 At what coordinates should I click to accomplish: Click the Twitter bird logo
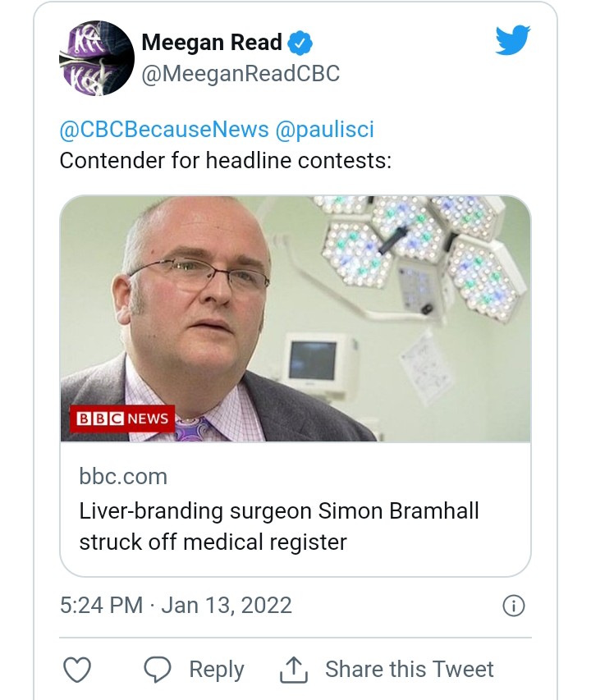coord(513,40)
